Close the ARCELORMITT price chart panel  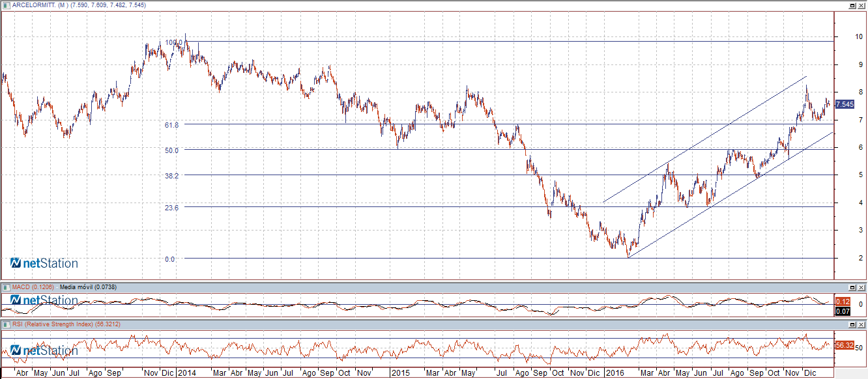click(x=861, y=5)
